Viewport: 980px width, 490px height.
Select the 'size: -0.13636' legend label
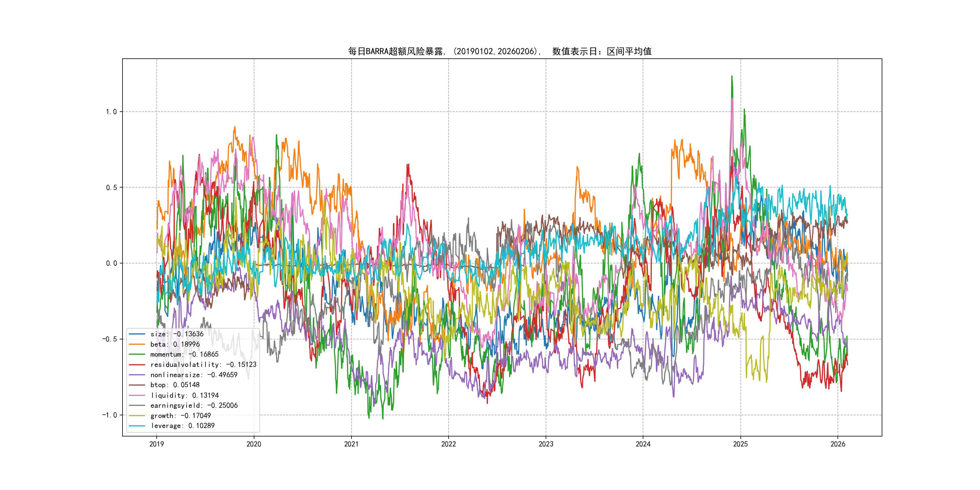pyautogui.click(x=177, y=334)
